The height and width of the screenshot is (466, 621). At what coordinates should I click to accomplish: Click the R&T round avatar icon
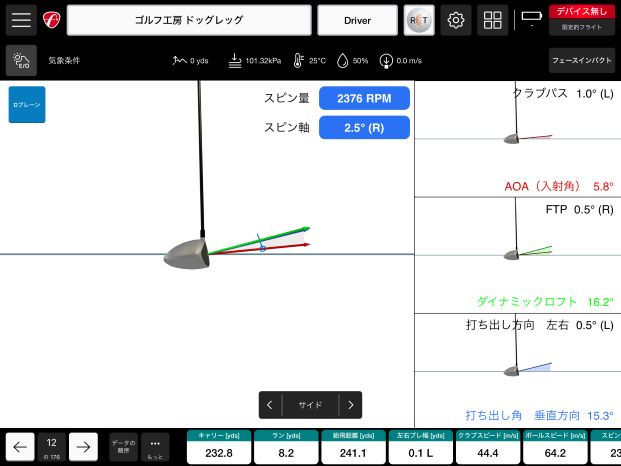pyautogui.click(x=418, y=20)
